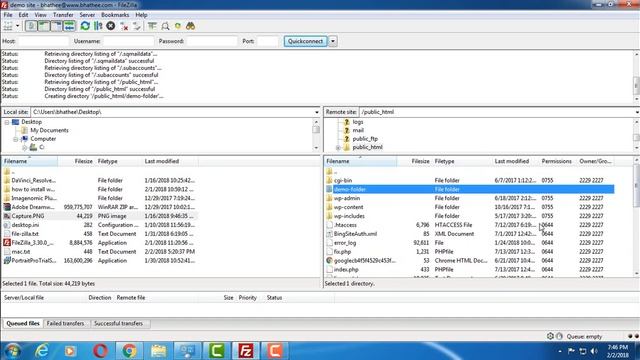Open the Server menu
640x360 pixels.
click(87, 15)
